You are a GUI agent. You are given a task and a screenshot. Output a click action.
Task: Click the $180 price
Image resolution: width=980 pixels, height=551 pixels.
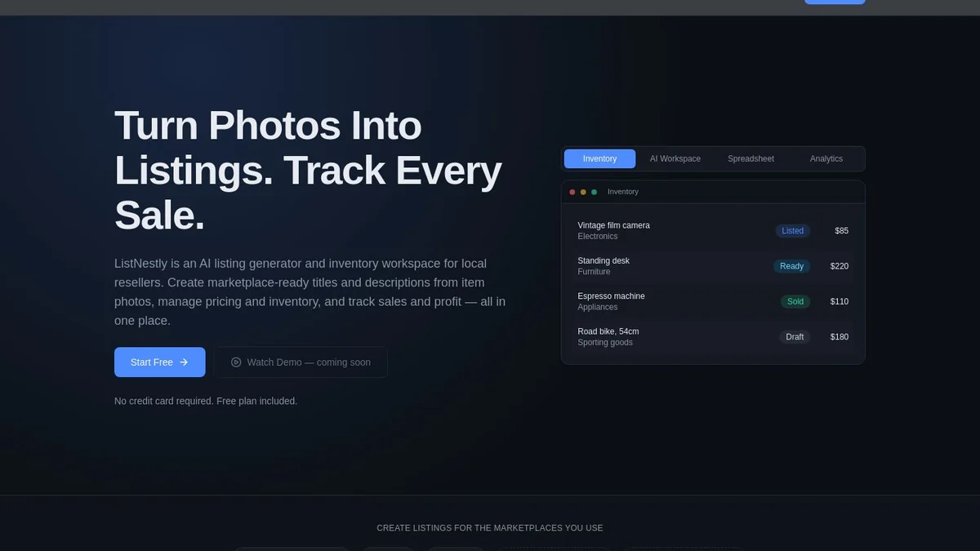coord(840,337)
